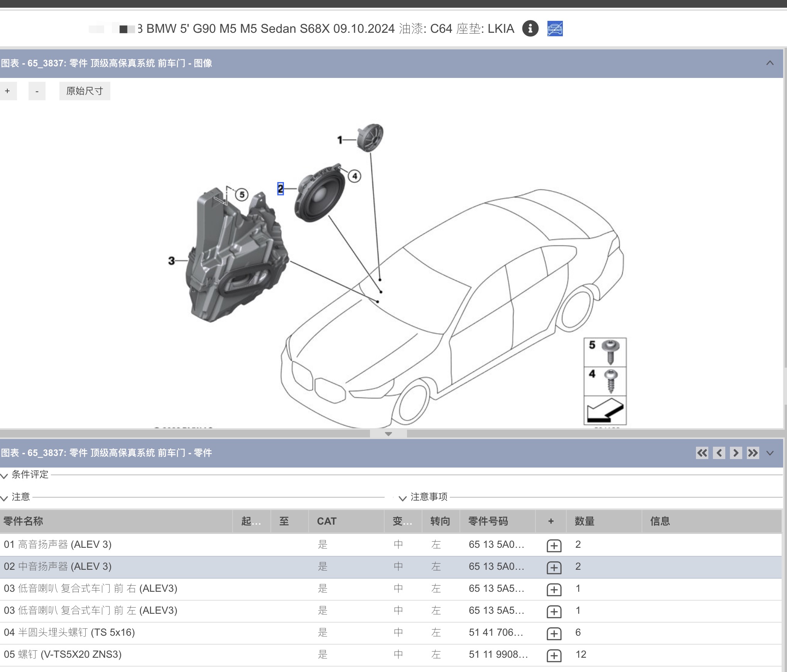Viewport: 787px width, 672px height.
Task: Click the tweeter speaker illustration
Action: click(370, 138)
